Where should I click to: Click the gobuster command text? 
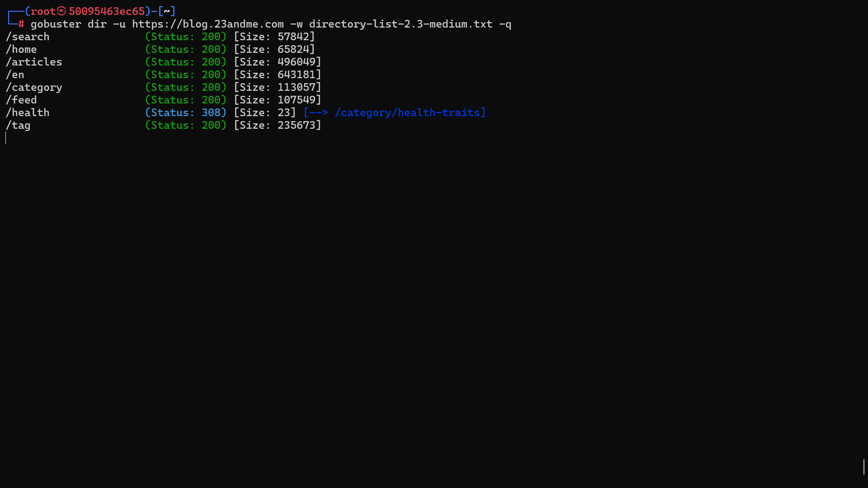tap(56, 24)
